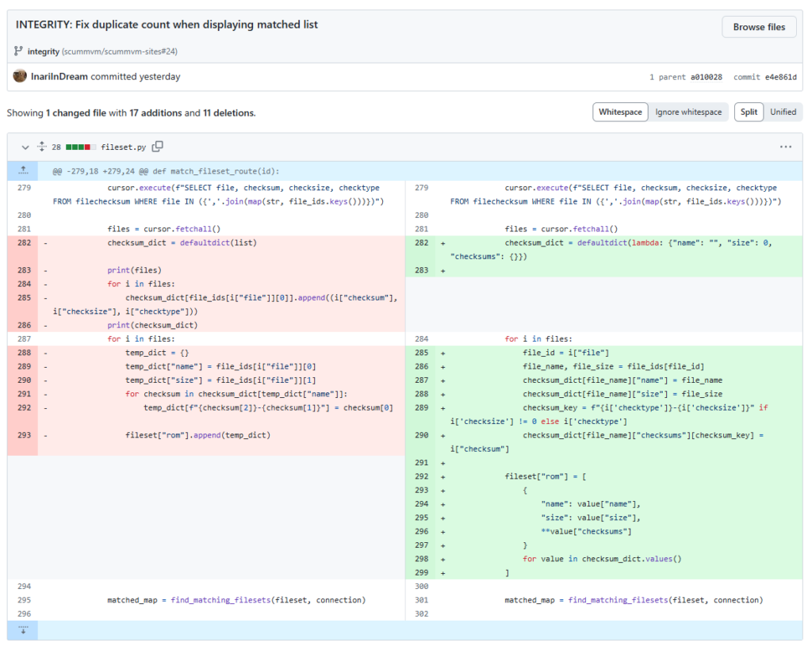Expand hidden lines below line 296
Image resolution: width=812 pixels, height=646 pixels.
tap(23, 630)
